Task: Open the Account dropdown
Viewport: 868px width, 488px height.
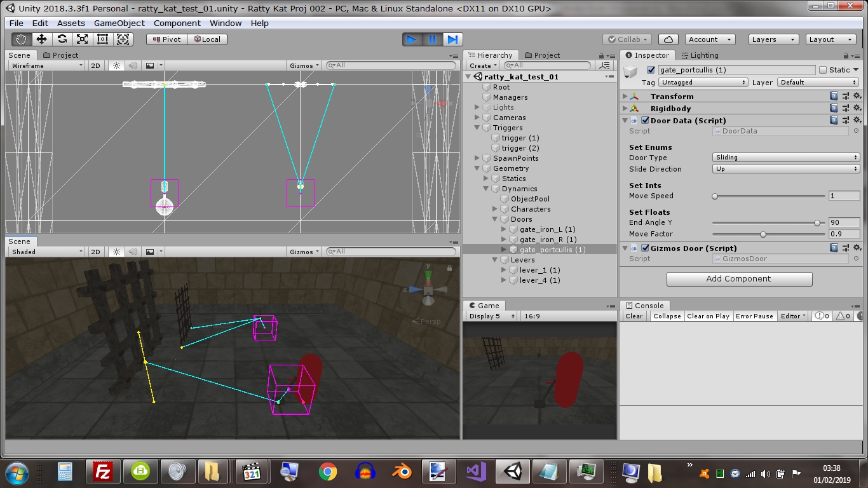Action: (710, 39)
